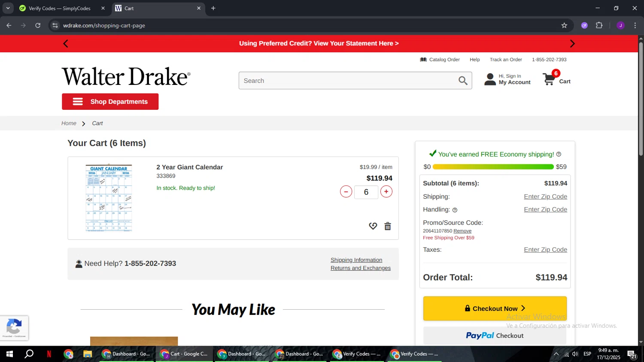Enter Zip Code for Taxes
This screenshot has height=362, width=644.
[x=545, y=250]
